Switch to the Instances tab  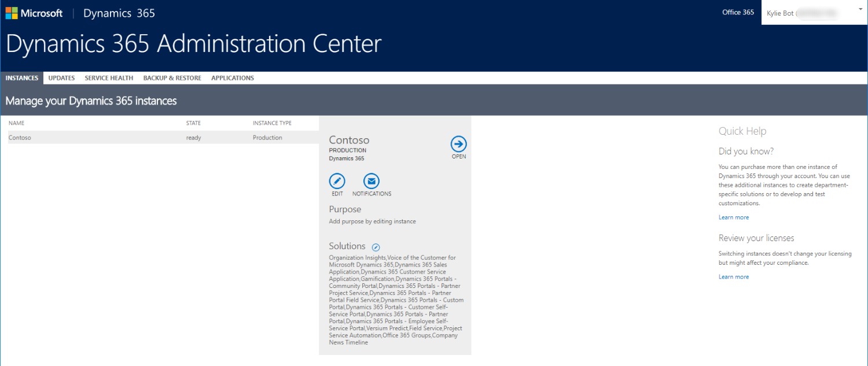coord(22,78)
